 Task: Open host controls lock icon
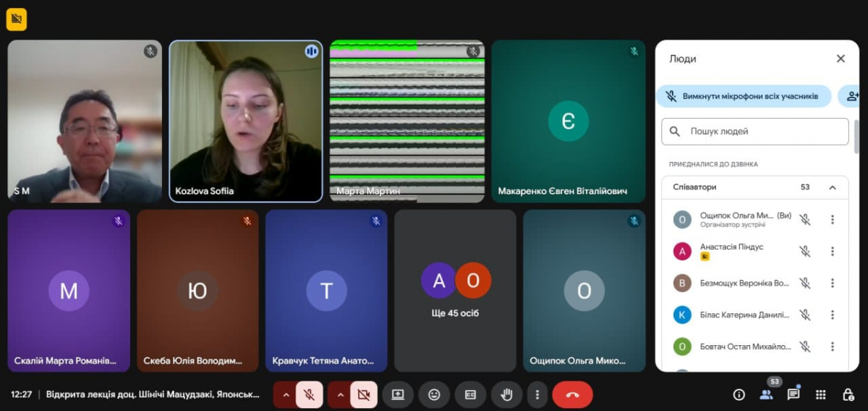[848, 394]
